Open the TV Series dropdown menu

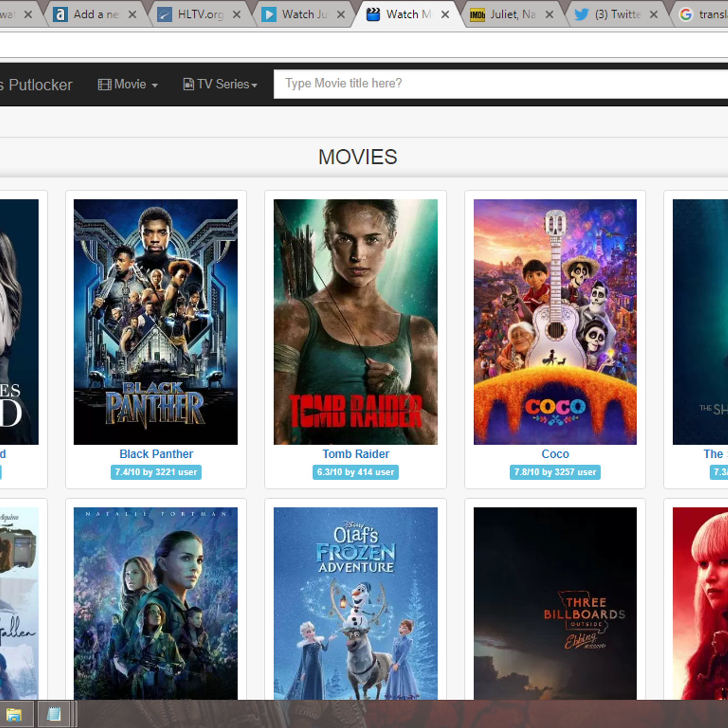coord(220,84)
